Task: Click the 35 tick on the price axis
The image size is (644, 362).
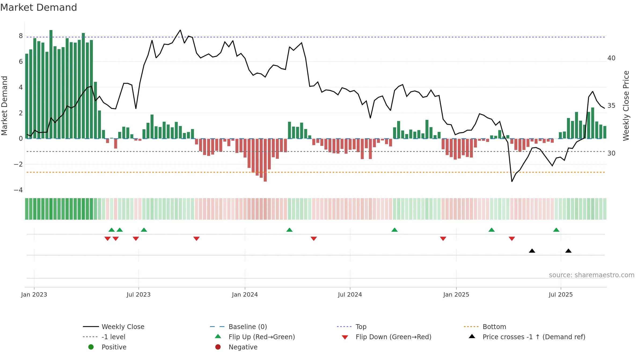Action: point(611,106)
